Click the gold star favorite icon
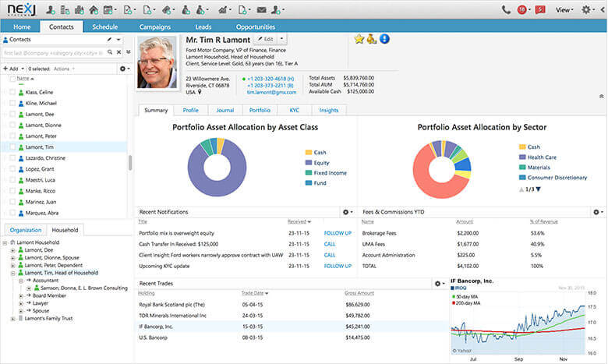Image resolution: width=608 pixels, height=364 pixels. pyautogui.click(x=359, y=39)
